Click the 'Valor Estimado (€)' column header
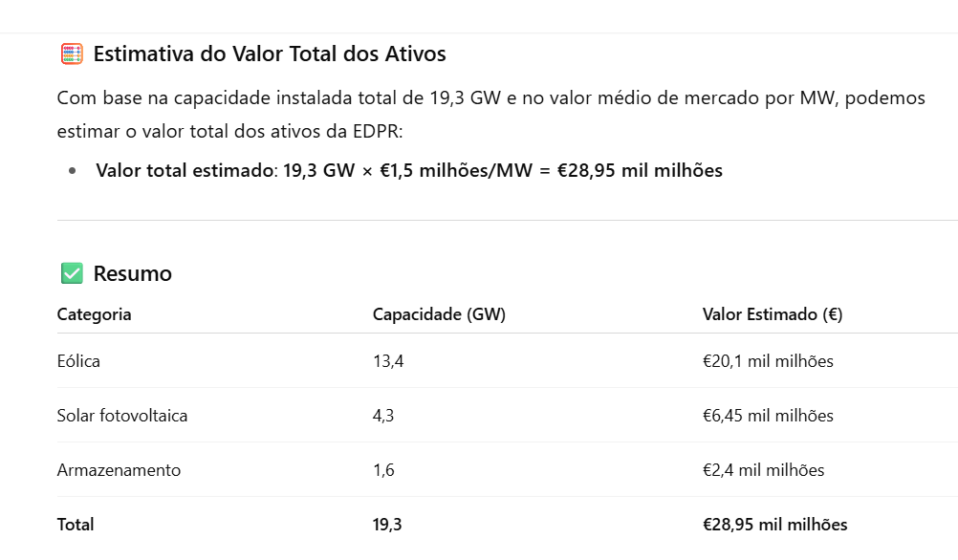 (x=772, y=314)
